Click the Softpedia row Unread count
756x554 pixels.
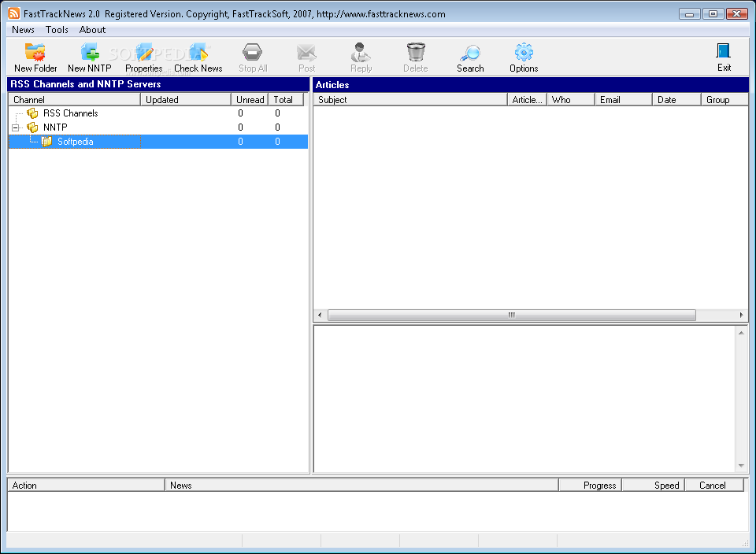[x=240, y=142]
